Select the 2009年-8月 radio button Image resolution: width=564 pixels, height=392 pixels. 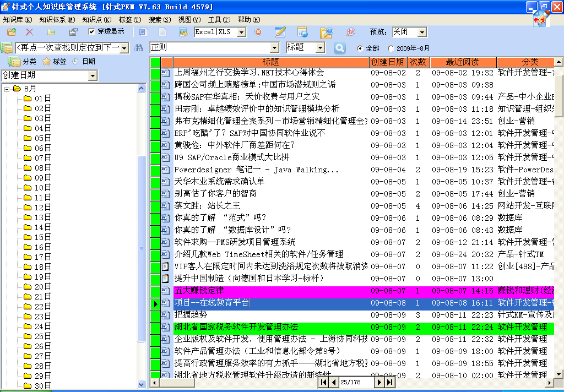tap(391, 48)
